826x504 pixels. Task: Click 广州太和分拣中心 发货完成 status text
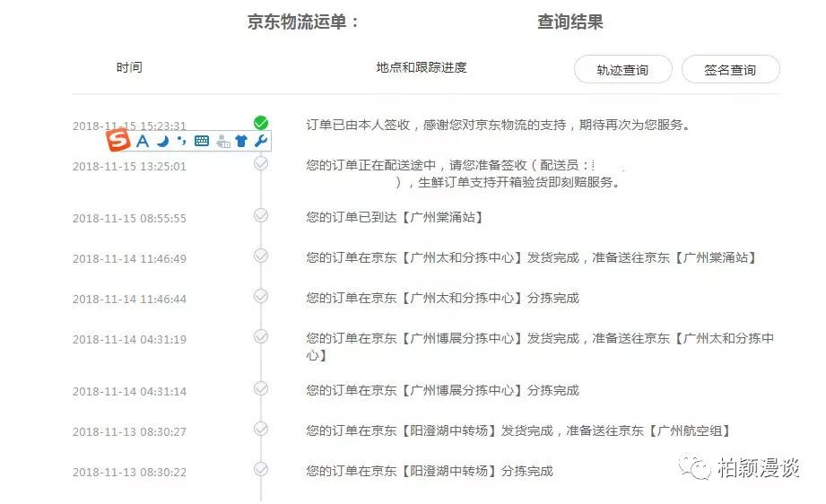click(532, 257)
